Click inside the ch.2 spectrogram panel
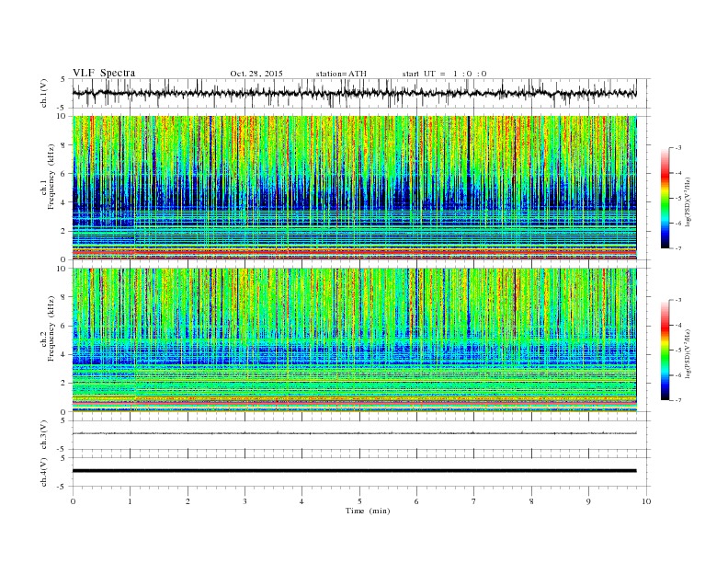Screen dimensions: 728x563 click(354, 340)
